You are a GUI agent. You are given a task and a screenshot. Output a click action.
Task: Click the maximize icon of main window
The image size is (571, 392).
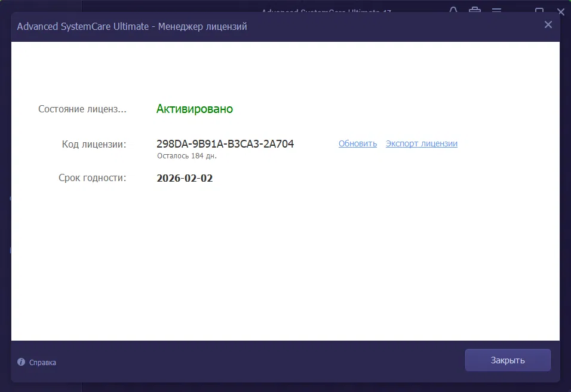click(540, 11)
